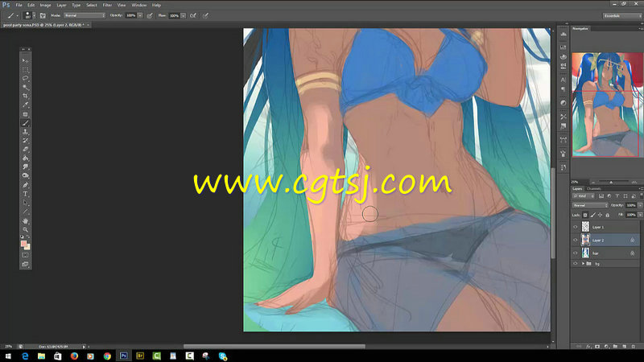
Task: Select the Path Selection tool
Action: coord(25,203)
